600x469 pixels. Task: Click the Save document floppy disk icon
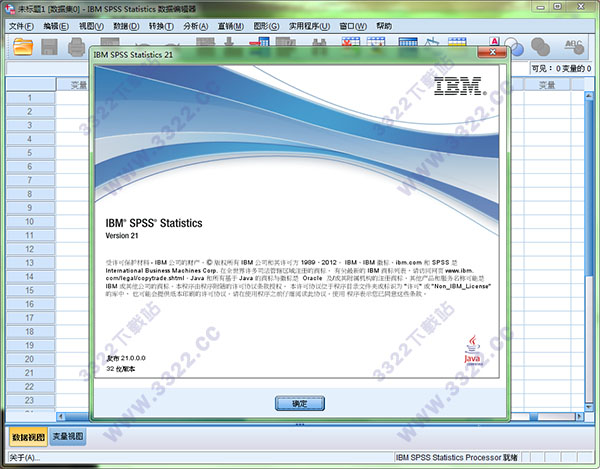tap(49, 47)
